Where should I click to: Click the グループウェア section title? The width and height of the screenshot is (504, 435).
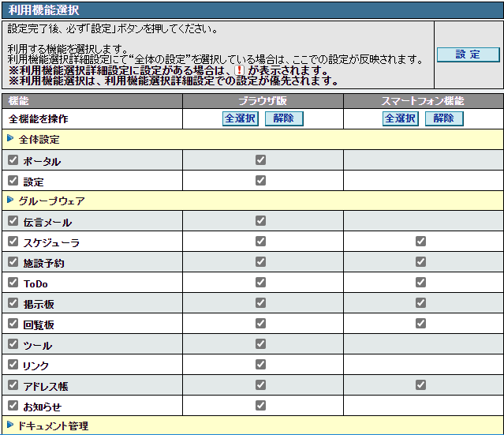tap(52, 201)
